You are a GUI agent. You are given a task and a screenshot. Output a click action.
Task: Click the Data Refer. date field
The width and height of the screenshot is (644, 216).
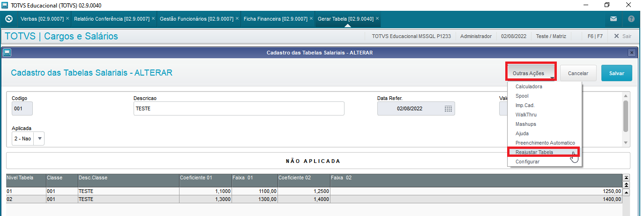point(416,108)
